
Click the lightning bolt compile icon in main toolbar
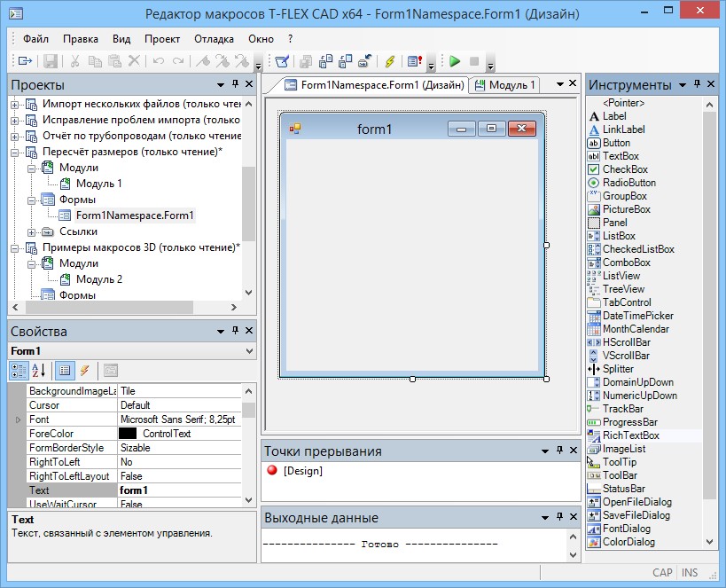tap(390, 60)
